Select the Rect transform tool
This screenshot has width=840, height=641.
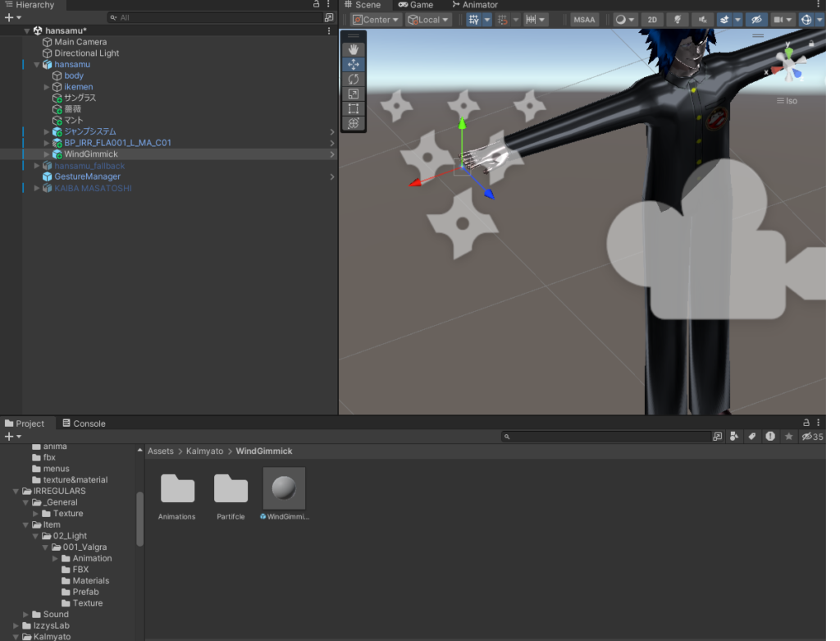click(354, 108)
